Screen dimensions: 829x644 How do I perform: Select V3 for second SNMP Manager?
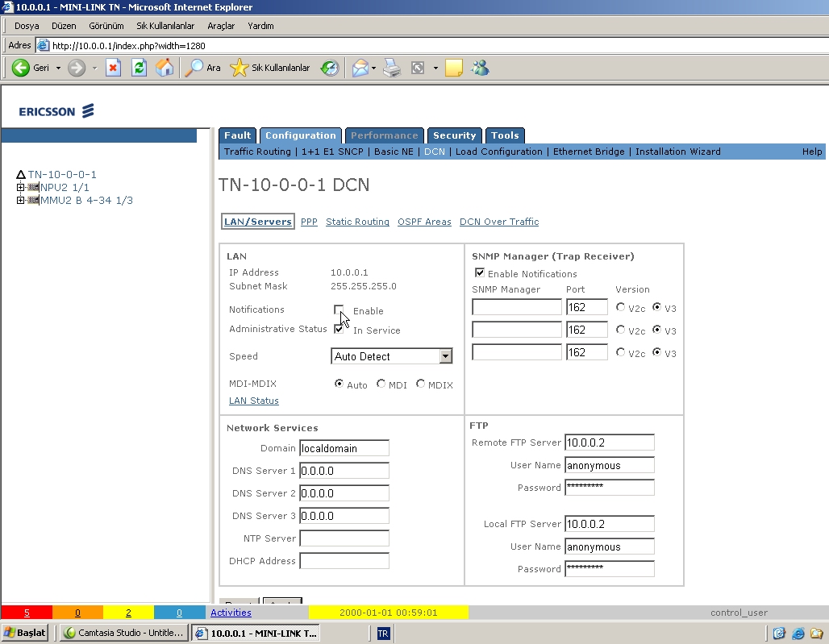coord(656,330)
